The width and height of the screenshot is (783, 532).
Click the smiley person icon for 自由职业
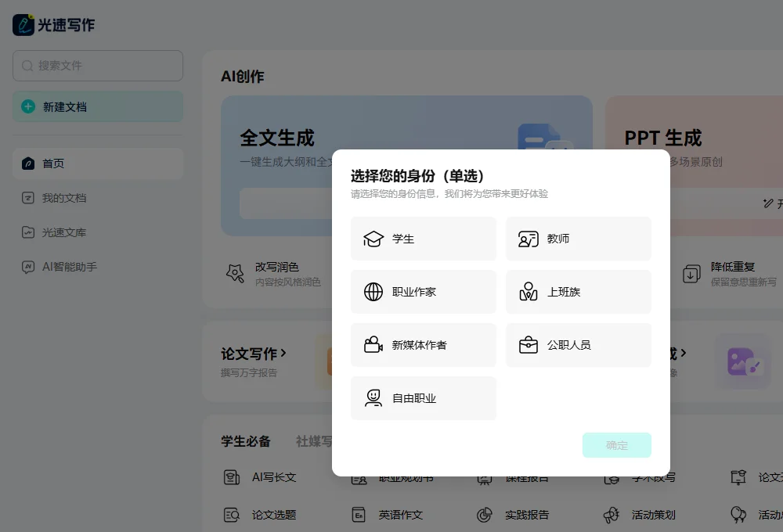point(373,398)
